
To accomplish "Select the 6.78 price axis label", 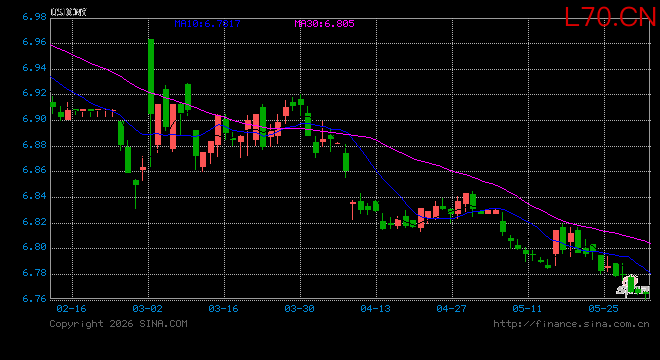I will click(35, 273).
